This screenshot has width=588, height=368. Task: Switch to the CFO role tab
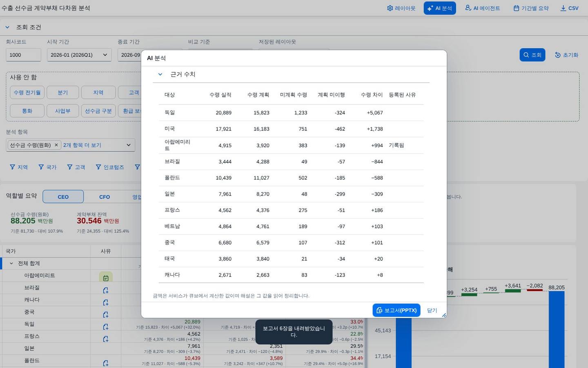105,197
